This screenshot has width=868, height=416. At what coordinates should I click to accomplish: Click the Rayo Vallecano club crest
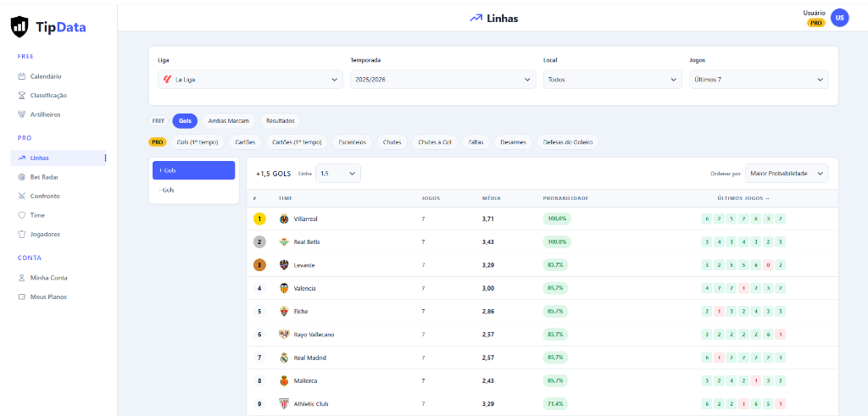point(284,335)
